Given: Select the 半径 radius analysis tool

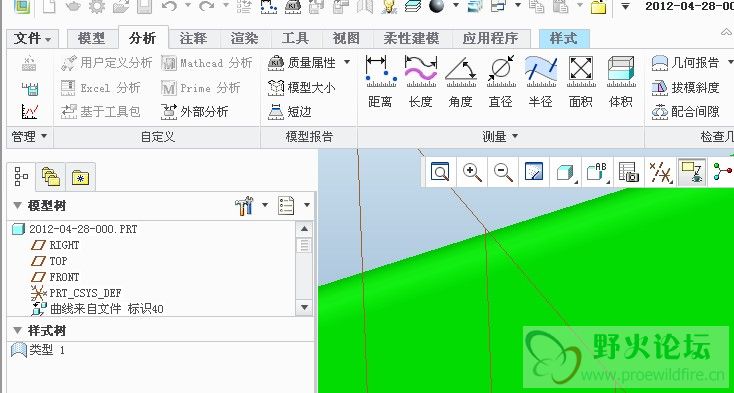Looking at the screenshot, I should (x=541, y=82).
